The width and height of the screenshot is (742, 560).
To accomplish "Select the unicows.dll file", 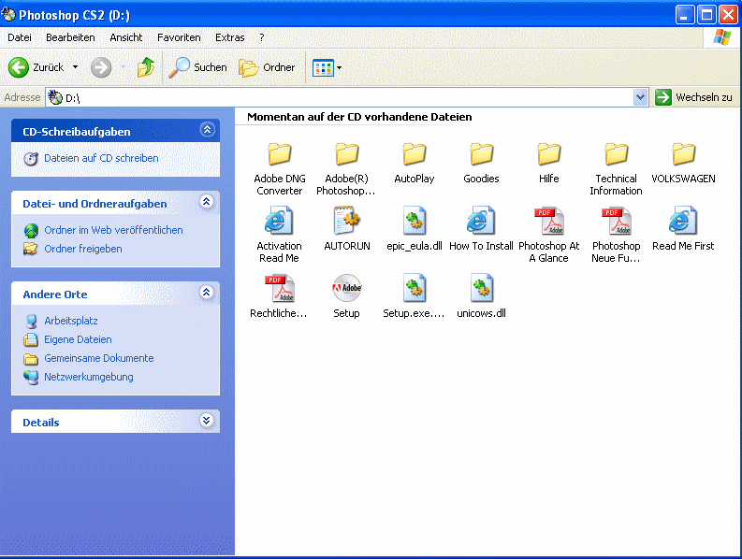I will point(481,296).
